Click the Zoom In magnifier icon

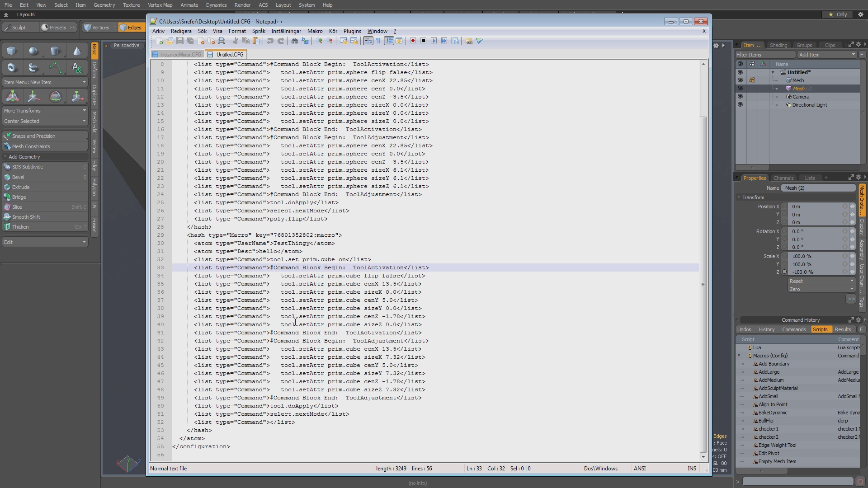click(319, 41)
